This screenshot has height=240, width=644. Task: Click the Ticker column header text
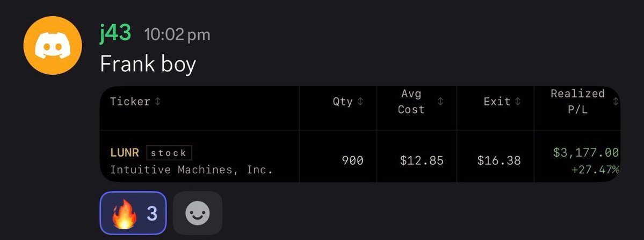[x=130, y=102]
